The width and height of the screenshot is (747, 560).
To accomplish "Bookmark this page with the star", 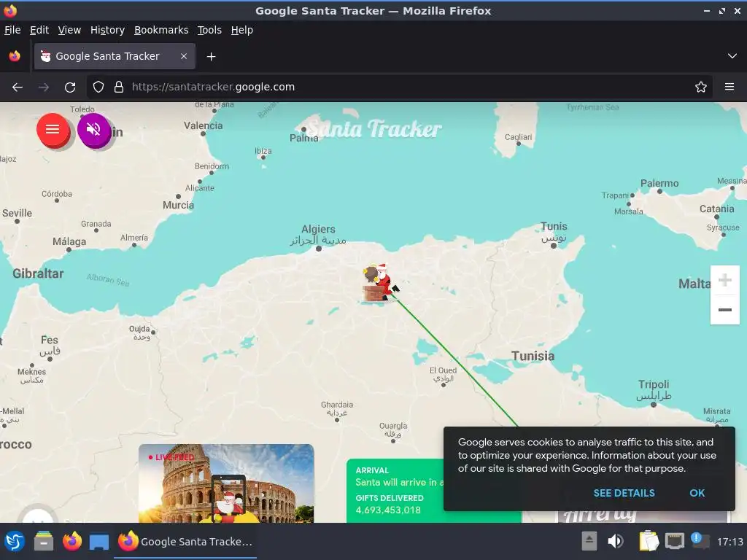I will 701,87.
